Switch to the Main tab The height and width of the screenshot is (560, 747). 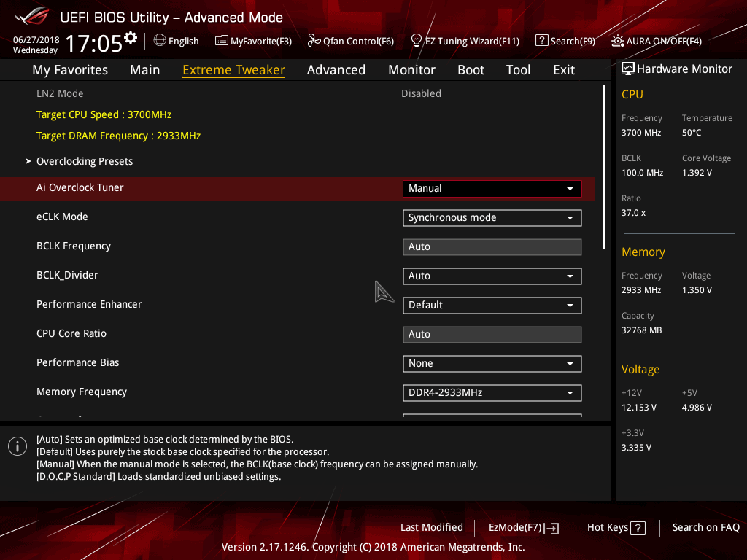tap(145, 70)
